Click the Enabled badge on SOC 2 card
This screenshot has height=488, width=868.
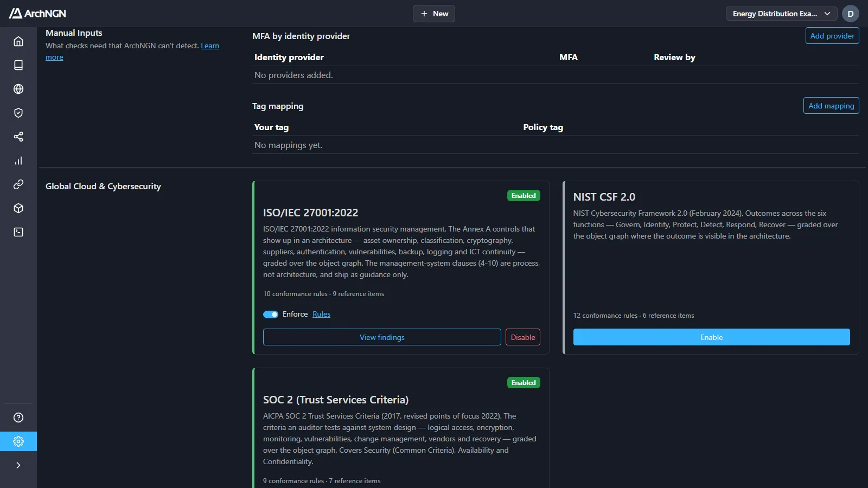pyautogui.click(x=524, y=383)
